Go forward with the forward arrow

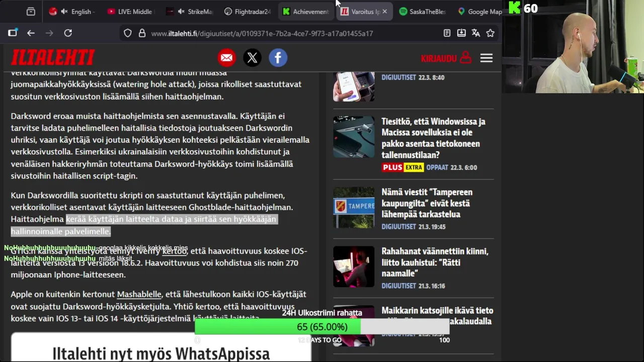[49, 33]
